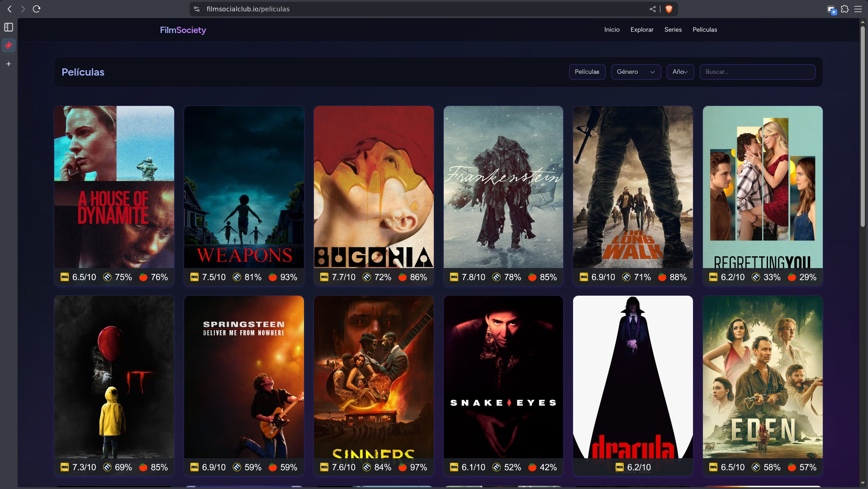Click the Brave Shields lion icon
The width and height of the screenshot is (868, 489).
tap(669, 9)
